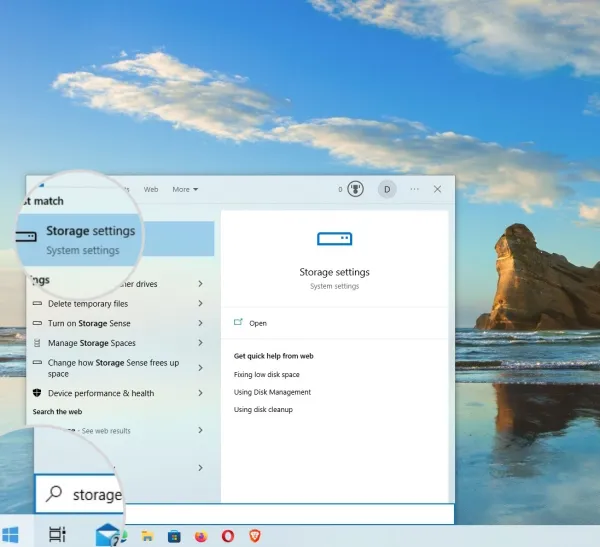Click Open in the preview pane

258,323
